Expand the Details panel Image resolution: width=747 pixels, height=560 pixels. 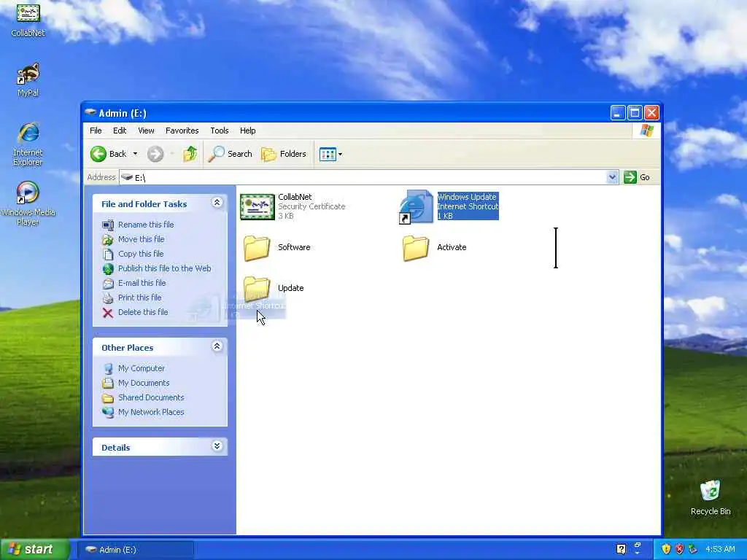pos(217,446)
